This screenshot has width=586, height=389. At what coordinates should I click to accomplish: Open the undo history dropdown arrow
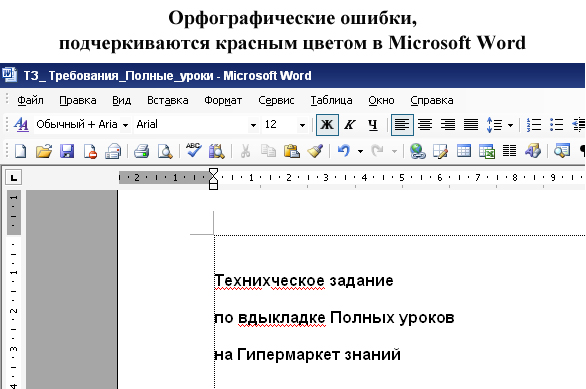click(360, 151)
